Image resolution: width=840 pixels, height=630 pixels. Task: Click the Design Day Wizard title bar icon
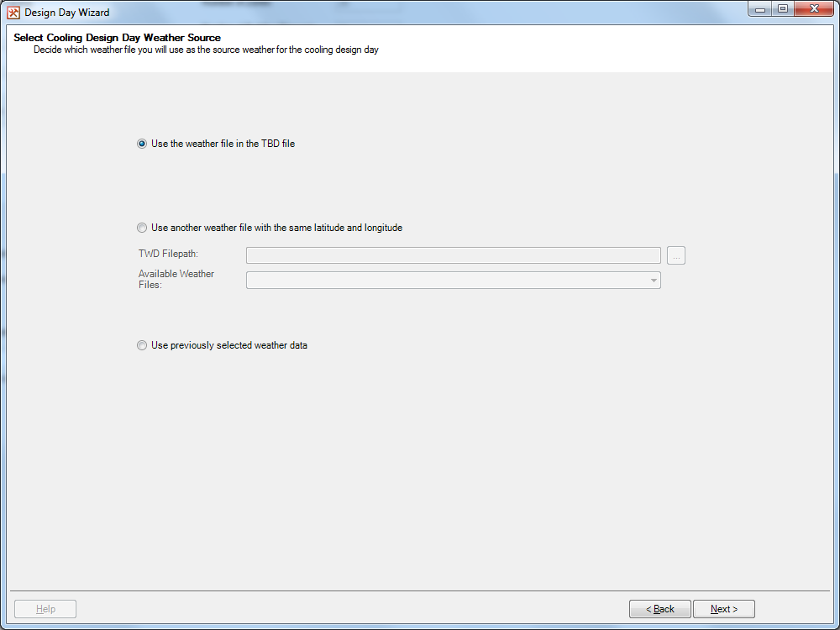tap(13, 13)
